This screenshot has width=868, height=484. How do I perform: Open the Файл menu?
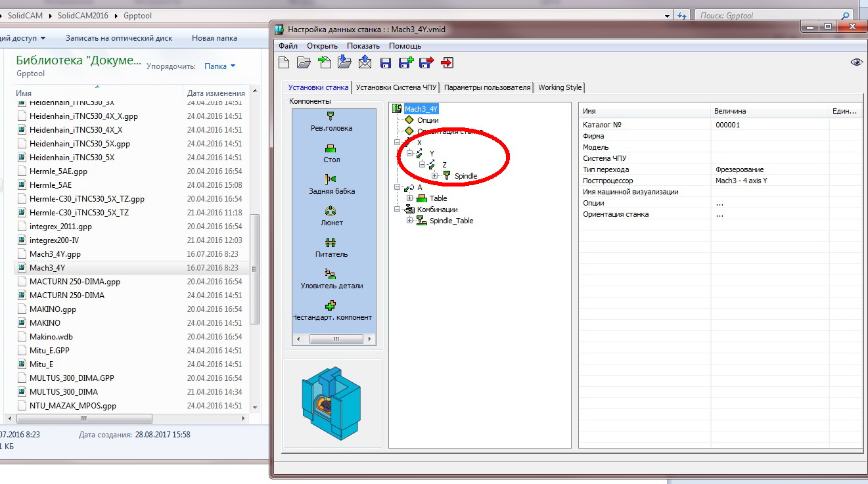click(x=288, y=46)
